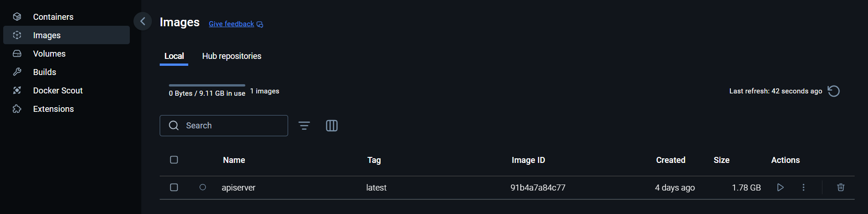This screenshot has height=214, width=868.
Task: Switch to Hub repositories tab
Action: click(x=231, y=56)
